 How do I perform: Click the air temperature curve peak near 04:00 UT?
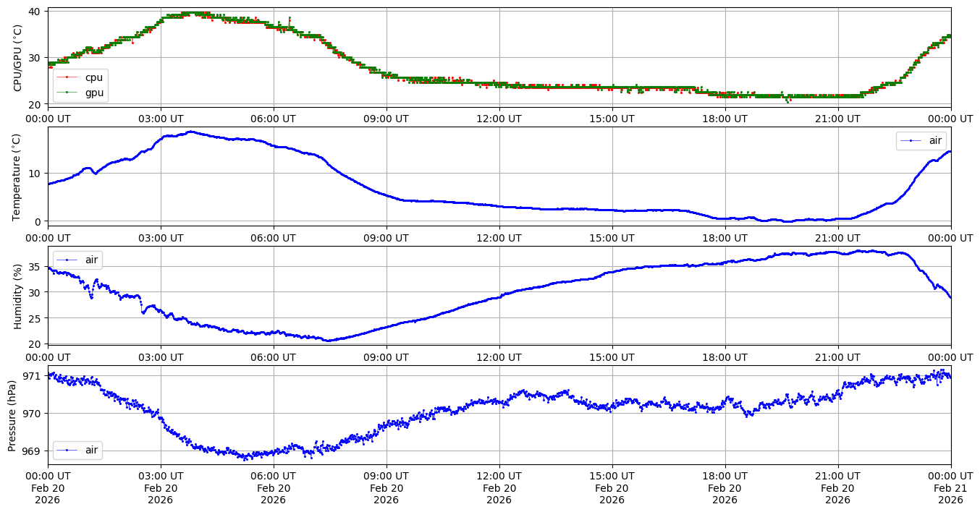(x=190, y=132)
